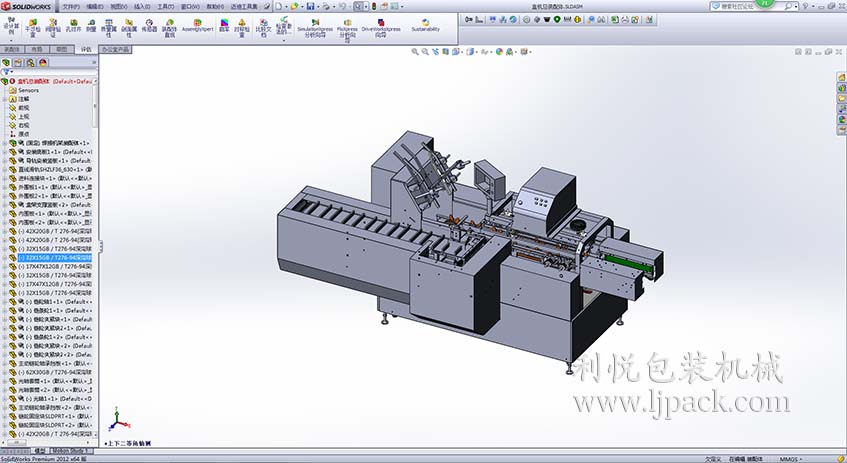The height and width of the screenshot is (463, 847).
Task: Switch to the Motion Study 1 tab
Action: (71, 451)
